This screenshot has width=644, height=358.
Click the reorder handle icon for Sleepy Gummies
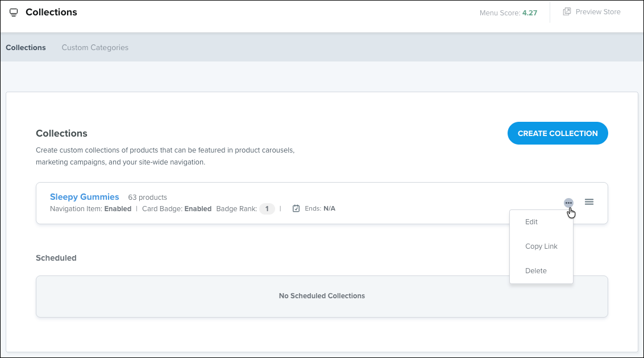click(589, 201)
